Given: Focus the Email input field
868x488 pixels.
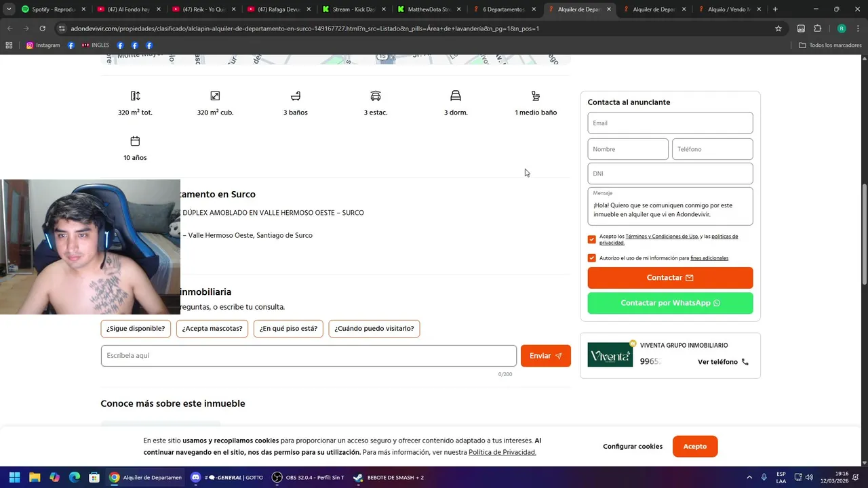Looking at the screenshot, I should pos(670,123).
